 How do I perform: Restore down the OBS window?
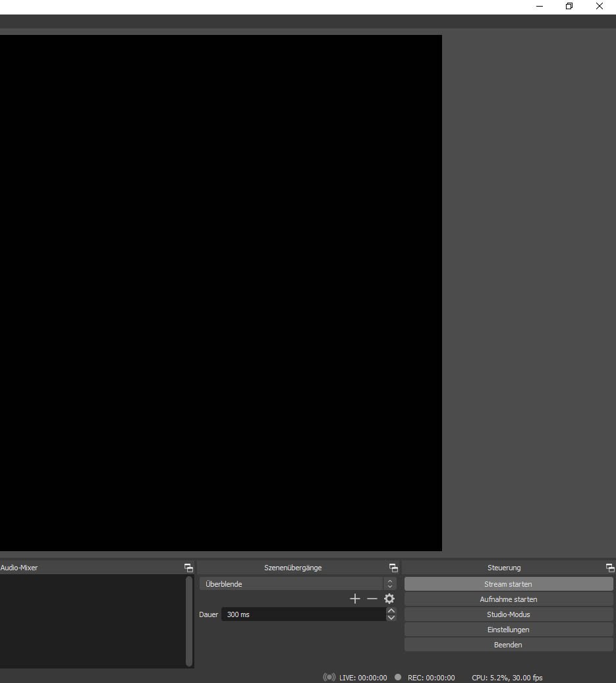click(569, 6)
